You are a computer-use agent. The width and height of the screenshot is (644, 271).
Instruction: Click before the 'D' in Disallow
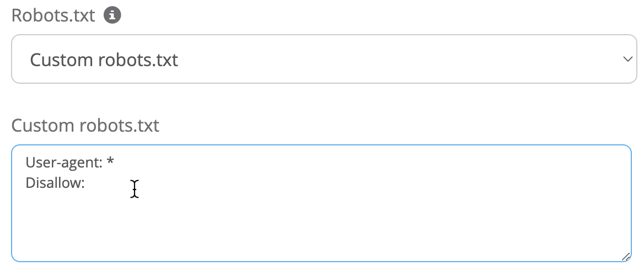pos(26,183)
